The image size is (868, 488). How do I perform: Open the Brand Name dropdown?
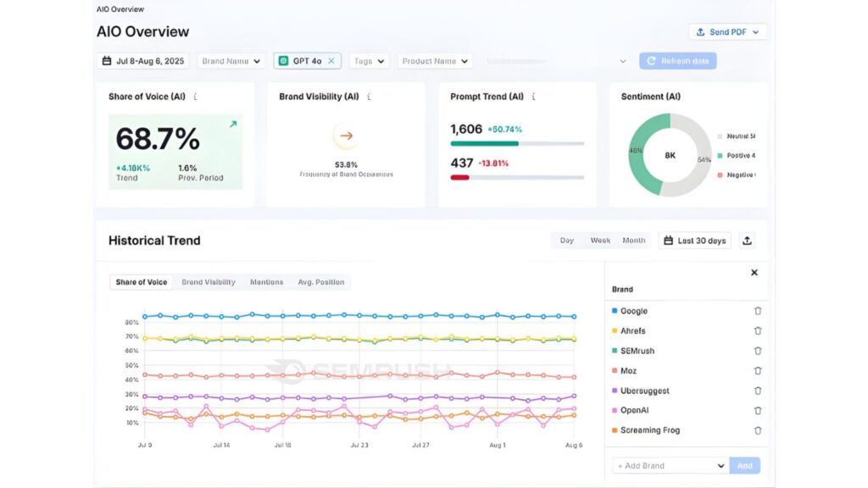[229, 60]
